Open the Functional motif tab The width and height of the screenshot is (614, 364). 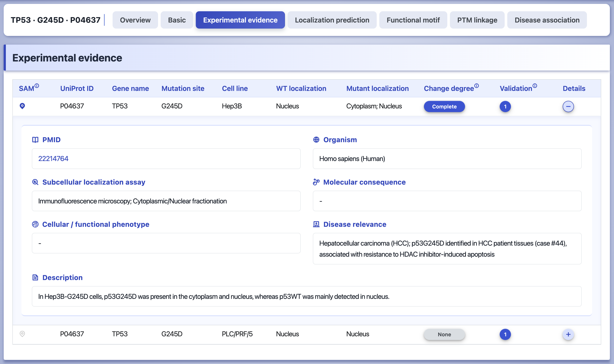pos(413,20)
